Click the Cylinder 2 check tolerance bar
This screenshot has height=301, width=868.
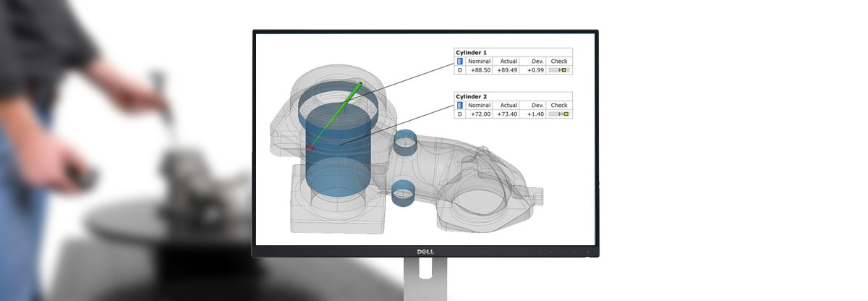559,114
